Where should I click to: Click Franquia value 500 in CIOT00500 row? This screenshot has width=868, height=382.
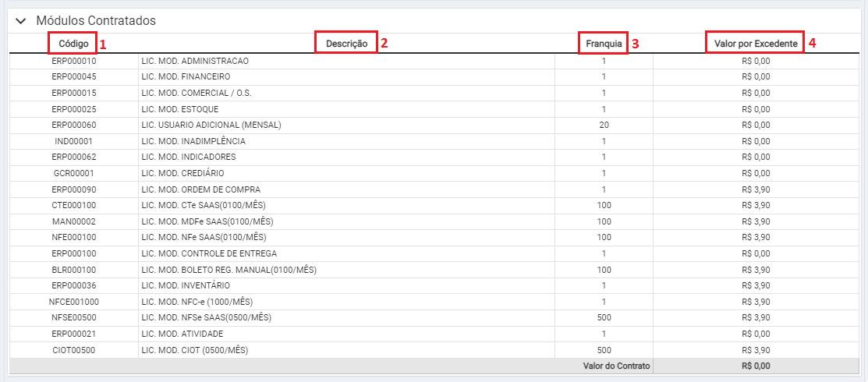pyautogui.click(x=604, y=350)
